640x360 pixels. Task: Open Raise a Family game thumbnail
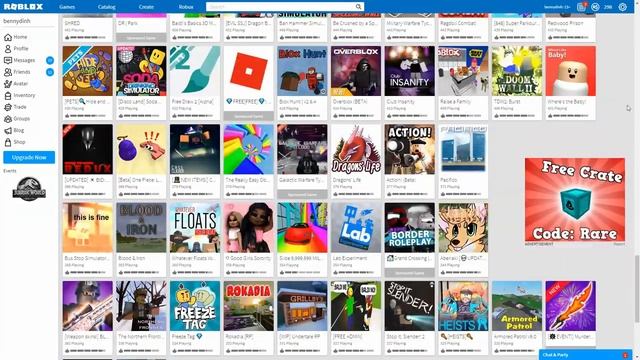coord(463,71)
